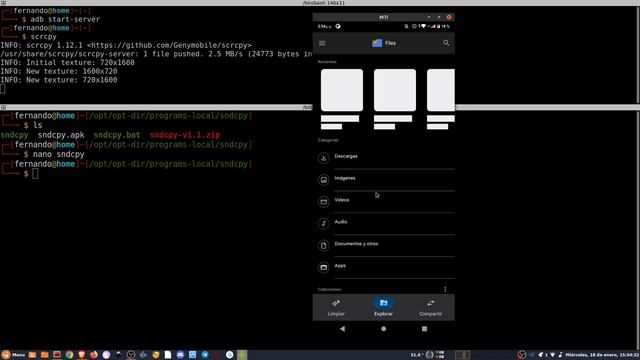This screenshot has height=360, width=640.
Task: Click the Files app logo icon
Action: [x=377, y=43]
